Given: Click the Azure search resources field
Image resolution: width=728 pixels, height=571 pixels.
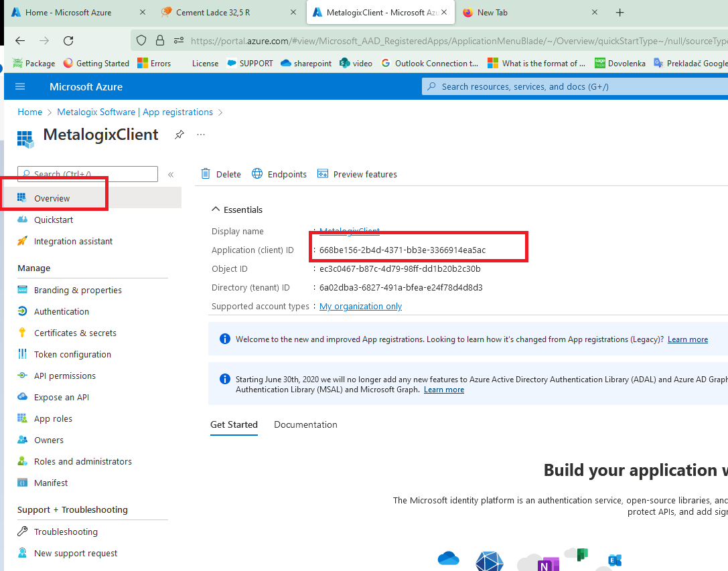Looking at the screenshot, I should coord(575,86).
